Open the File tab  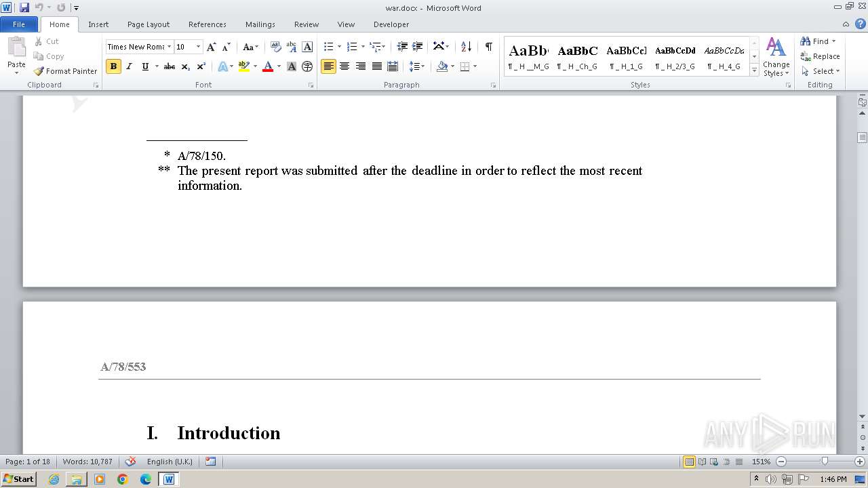19,24
